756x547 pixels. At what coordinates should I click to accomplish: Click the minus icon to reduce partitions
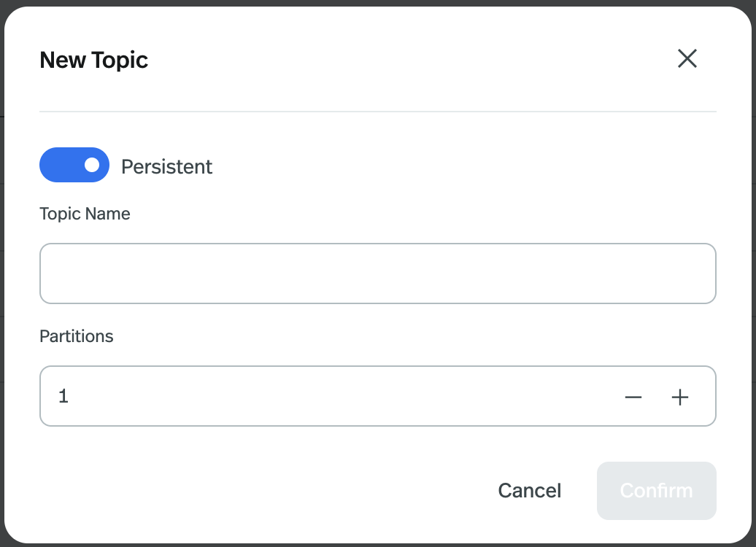coord(633,397)
